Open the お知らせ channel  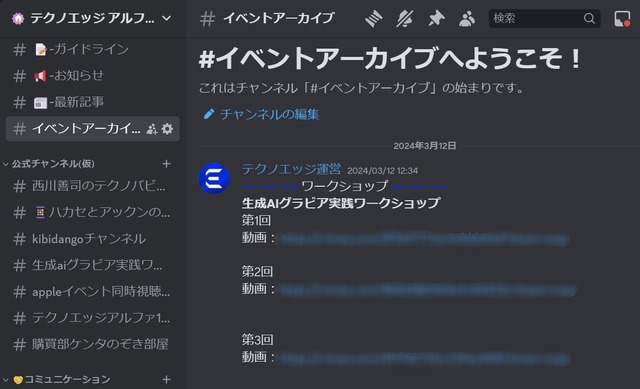pos(93,76)
